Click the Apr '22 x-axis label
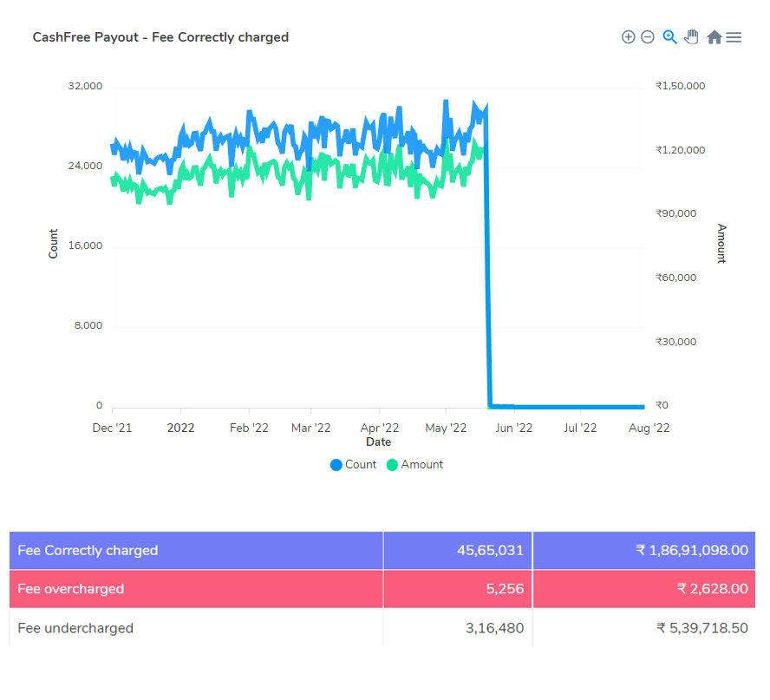The image size is (770, 700). 380,429
